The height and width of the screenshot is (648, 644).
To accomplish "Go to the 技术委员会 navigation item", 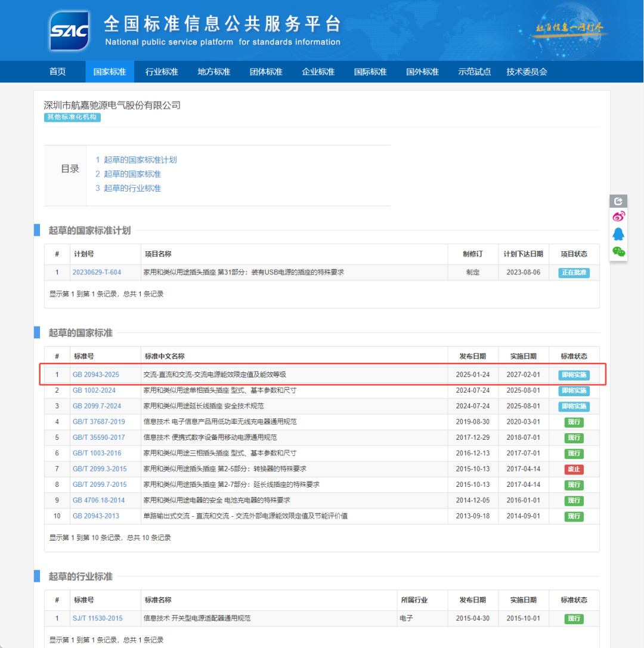I will pyautogui.click(x=527, y=72).
